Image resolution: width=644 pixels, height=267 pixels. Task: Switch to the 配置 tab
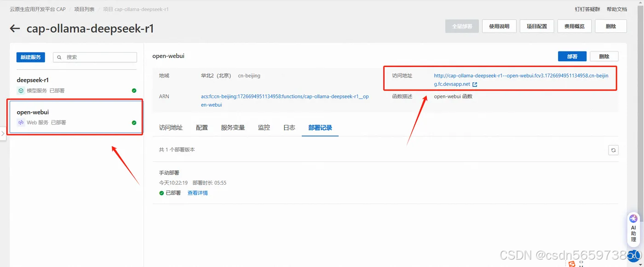tap(202, 128)
